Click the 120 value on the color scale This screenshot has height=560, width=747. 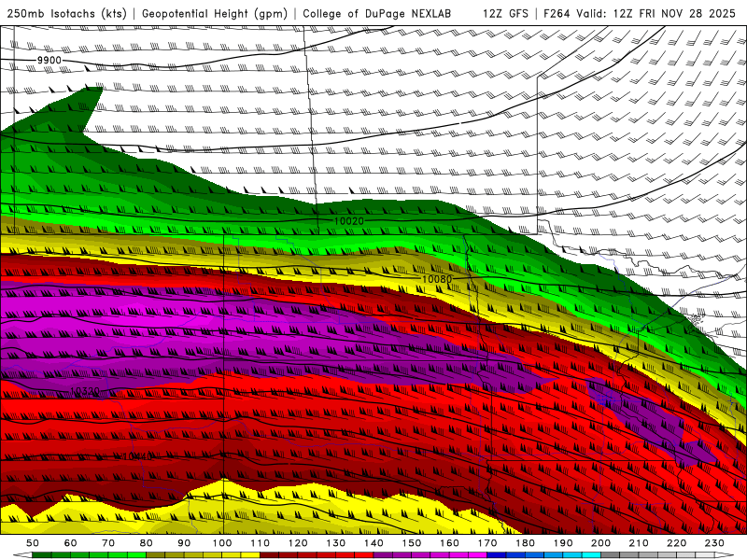[298, 543]
